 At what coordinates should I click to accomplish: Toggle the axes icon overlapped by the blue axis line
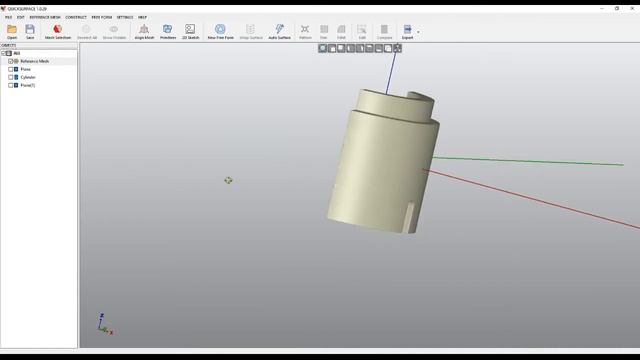[x=397, y=49]
